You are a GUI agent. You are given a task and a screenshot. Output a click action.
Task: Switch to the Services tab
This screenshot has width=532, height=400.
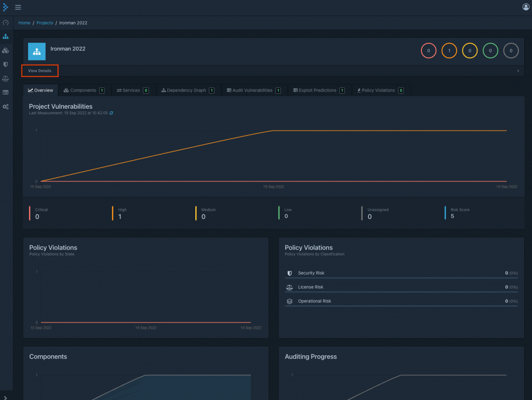point(132,91)
